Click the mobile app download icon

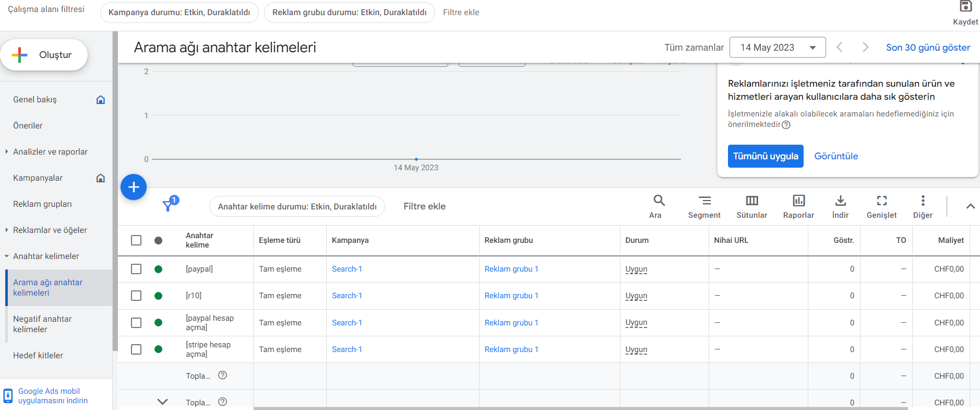point(8,395)
